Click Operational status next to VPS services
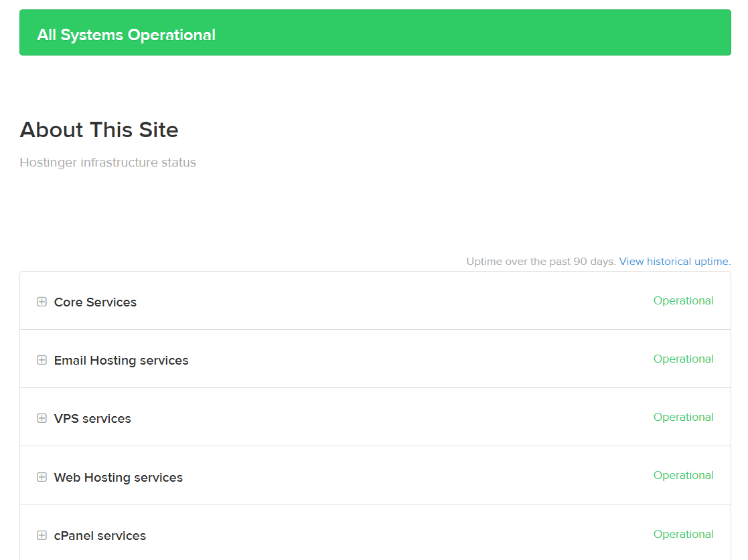The width and height of the screenshot is (748, 560). [x=683, y=417]
